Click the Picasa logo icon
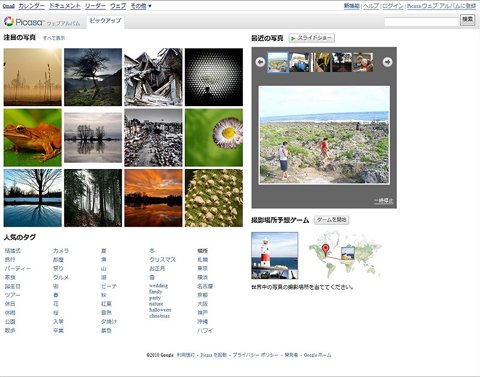Screen dimensions: 480x377 [x=9, y=21]
